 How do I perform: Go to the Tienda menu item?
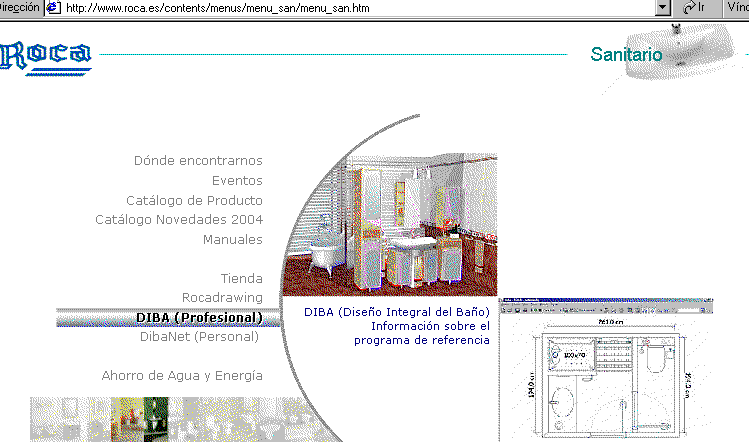(x=242, y=278)
